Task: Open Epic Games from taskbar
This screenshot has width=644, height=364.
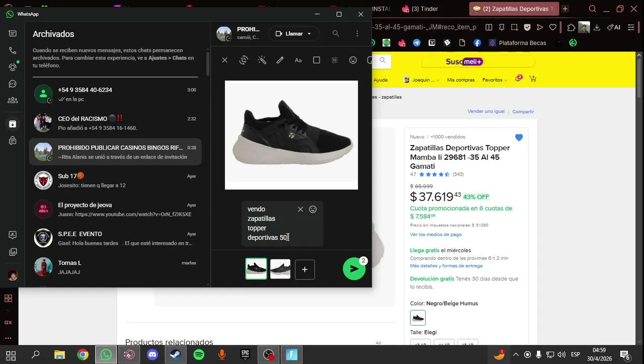Action: coord(245,355)
